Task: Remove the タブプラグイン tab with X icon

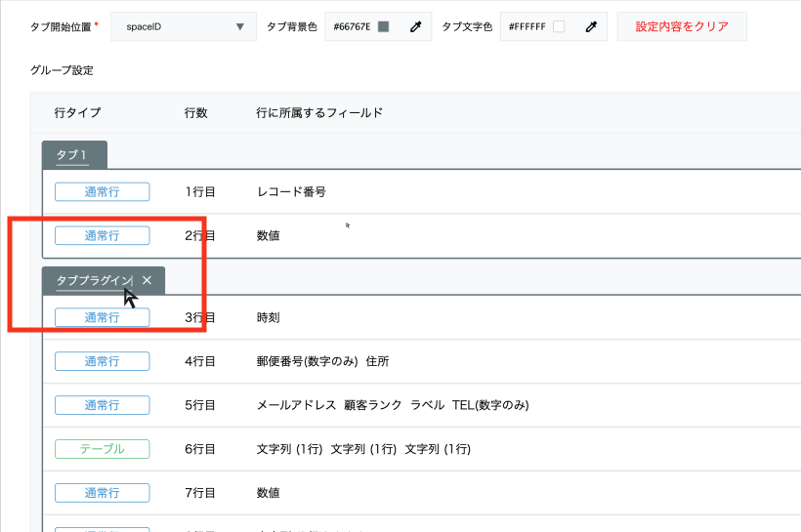Action: tap(148, 280)
